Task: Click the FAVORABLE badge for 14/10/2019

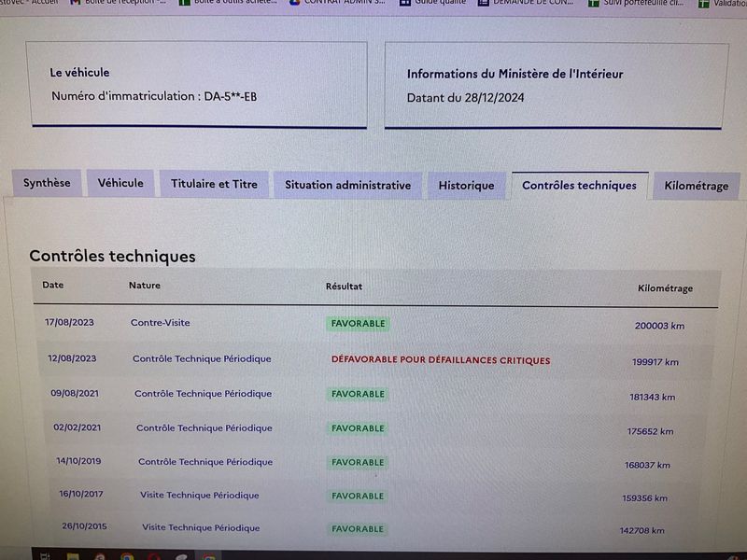Action: (x=358, y=462)
